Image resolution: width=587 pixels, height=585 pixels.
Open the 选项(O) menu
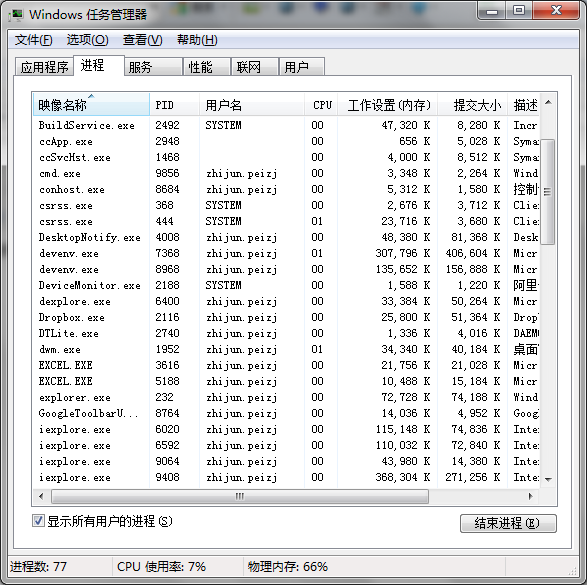pos(87,40)
